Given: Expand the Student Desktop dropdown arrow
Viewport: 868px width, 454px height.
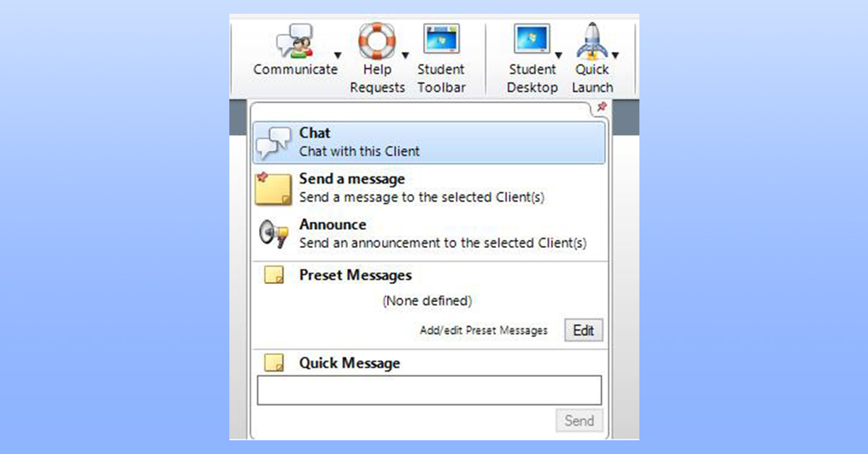Looking at the screenshot, I should coord(559,55).
